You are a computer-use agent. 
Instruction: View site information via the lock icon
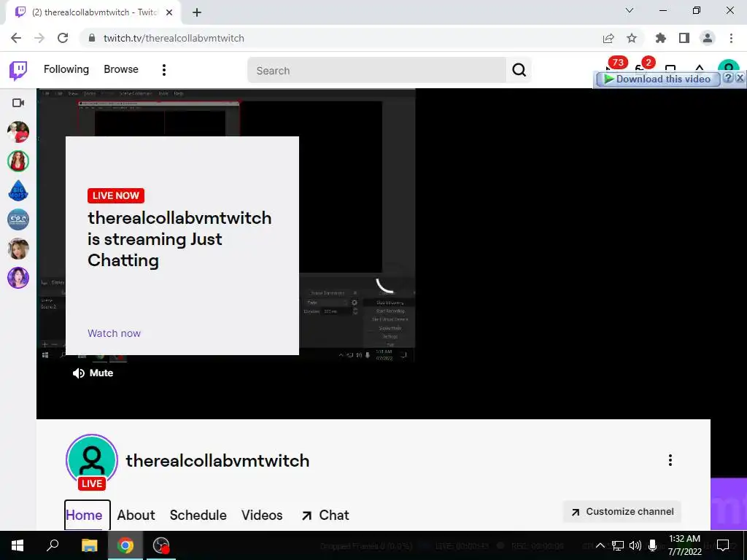pos(93,38)
